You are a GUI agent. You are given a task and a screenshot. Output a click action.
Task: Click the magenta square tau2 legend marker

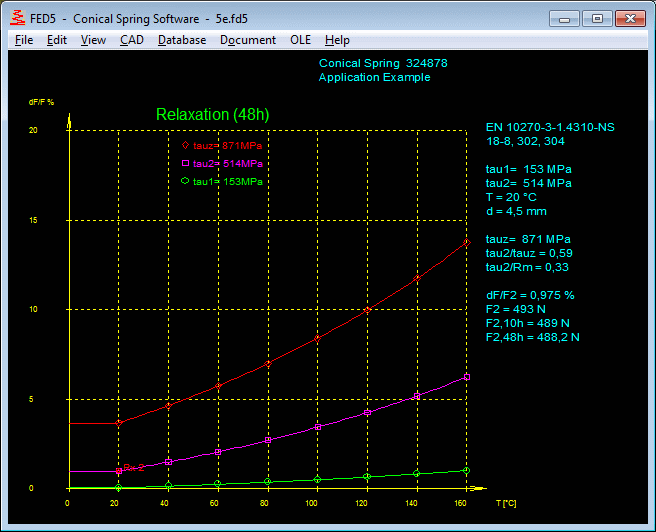click(x=185, y=163)
